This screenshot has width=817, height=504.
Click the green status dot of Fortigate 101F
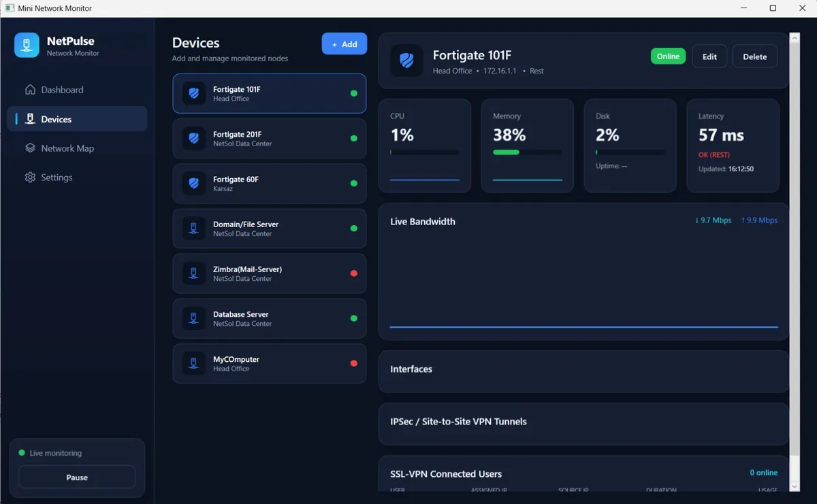[x=353, y=93]
